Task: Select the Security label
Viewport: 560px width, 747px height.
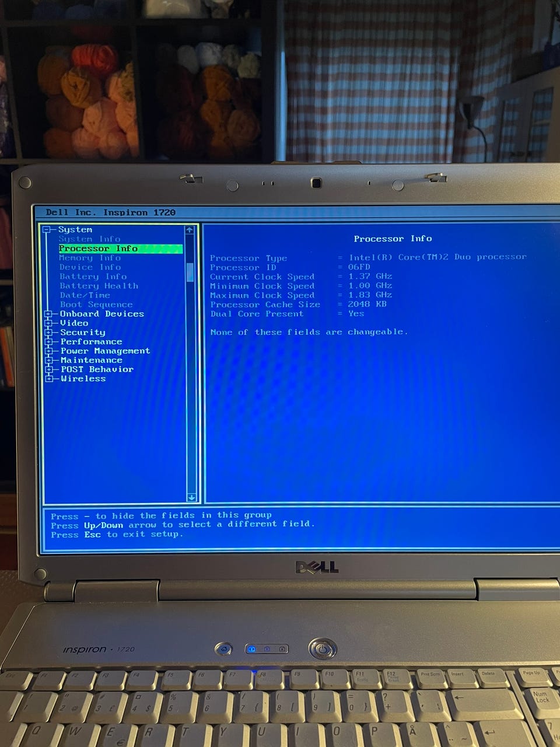Action: [83, 333]
